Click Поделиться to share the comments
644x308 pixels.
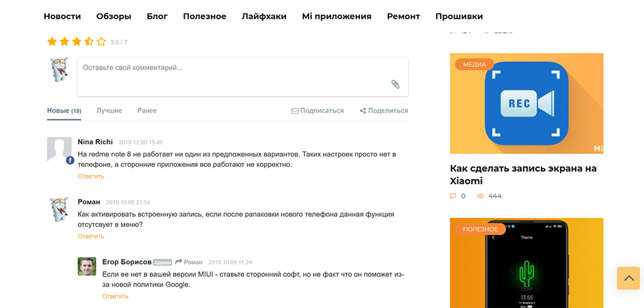click(388, 111)
